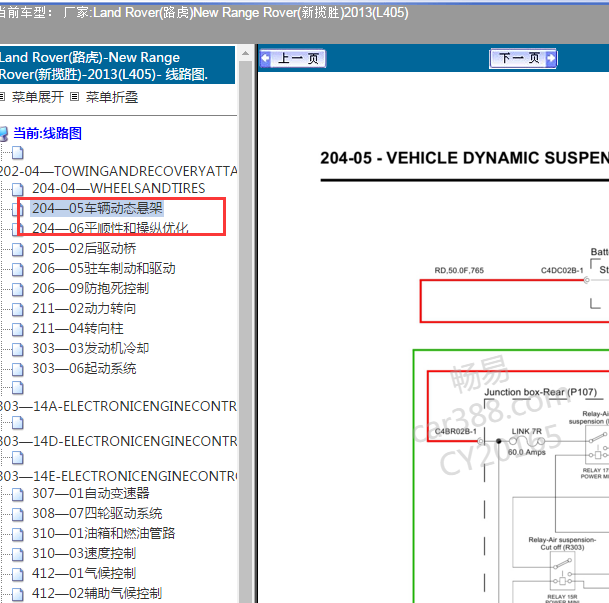This screenshot has width=609, height=603.
Task: Click the 204-05 VEHICLE DYNAMIC SUSPEN heading
Action: [x=465, y=158]
